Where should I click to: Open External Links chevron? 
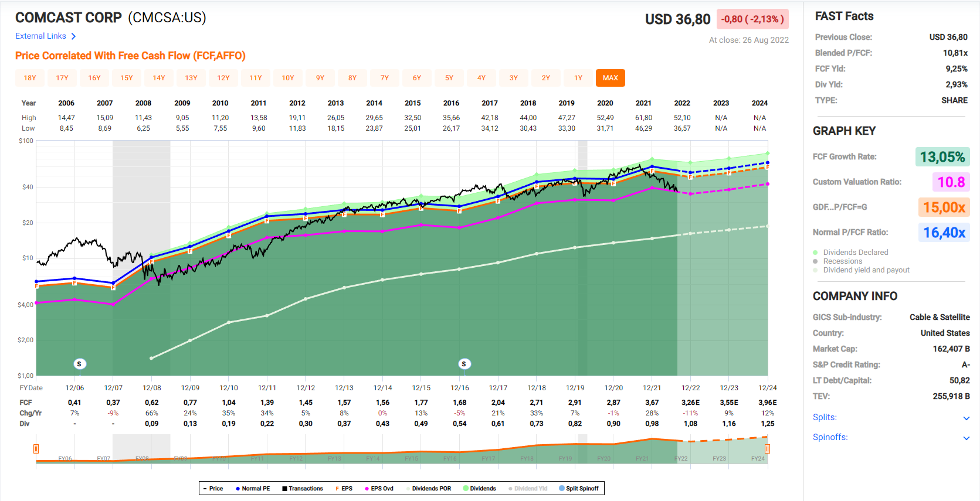[x=73, y=36]
